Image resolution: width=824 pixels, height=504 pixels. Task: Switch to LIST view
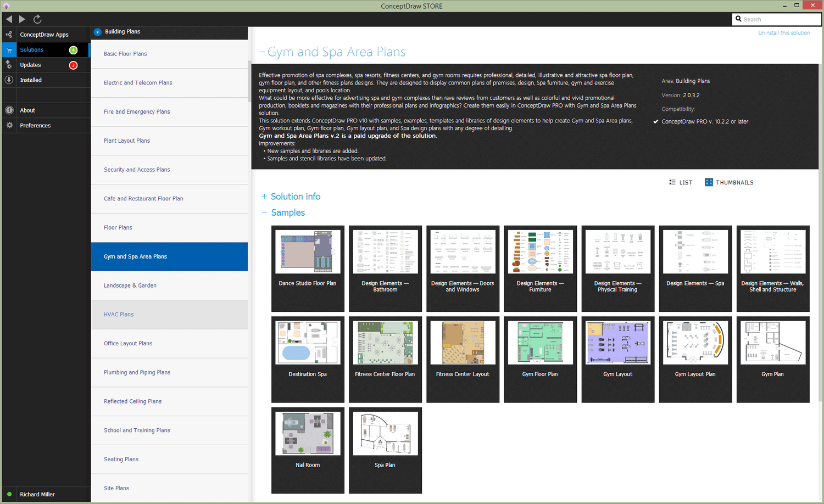pos(681,182)
